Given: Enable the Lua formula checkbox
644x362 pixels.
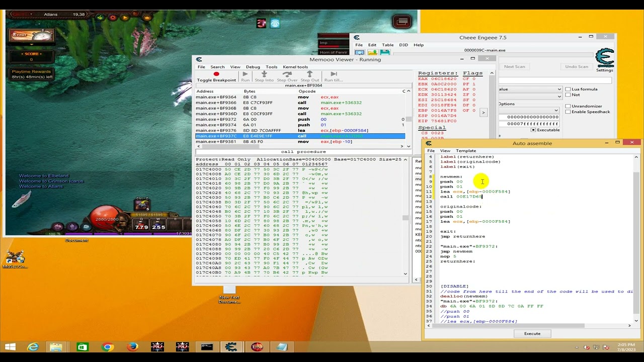Looking at the screenshot, I should pos(568,89).
